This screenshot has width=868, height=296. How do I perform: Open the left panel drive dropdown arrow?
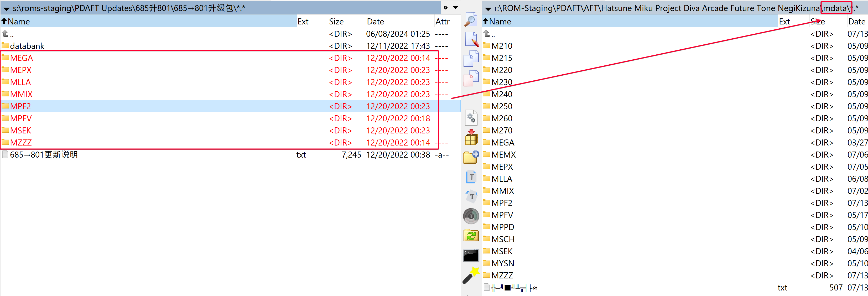6,9
